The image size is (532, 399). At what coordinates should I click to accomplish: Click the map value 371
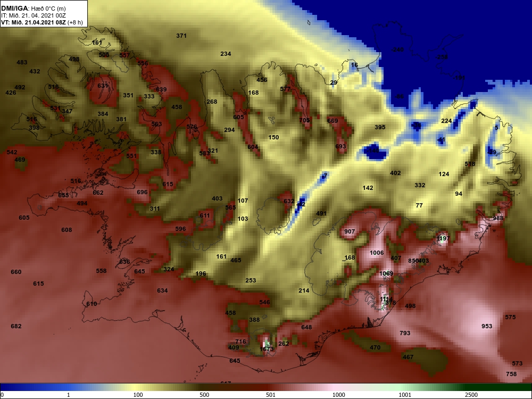(x=181, y=35)
